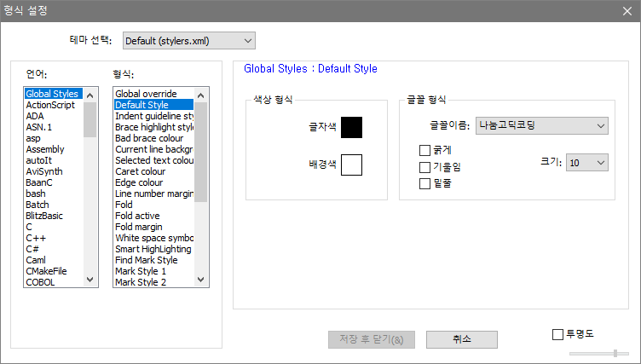Click language list scroll up arrow
Image resolution: width=641 pixels, height=364 pixels.
(90, 95)
